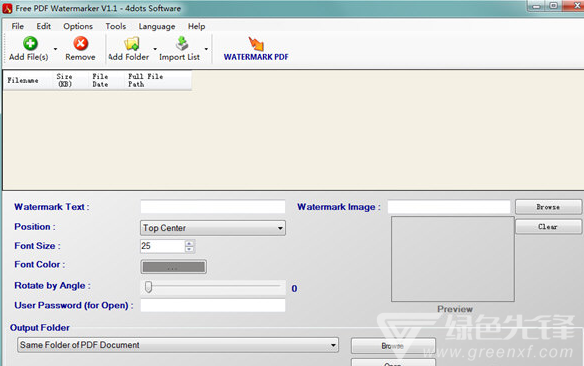Screen dimensions: 584x366
Task: Start watermarking with WATERMARK PDF icon
Action: pyautogui.click(x=256, y=44)
